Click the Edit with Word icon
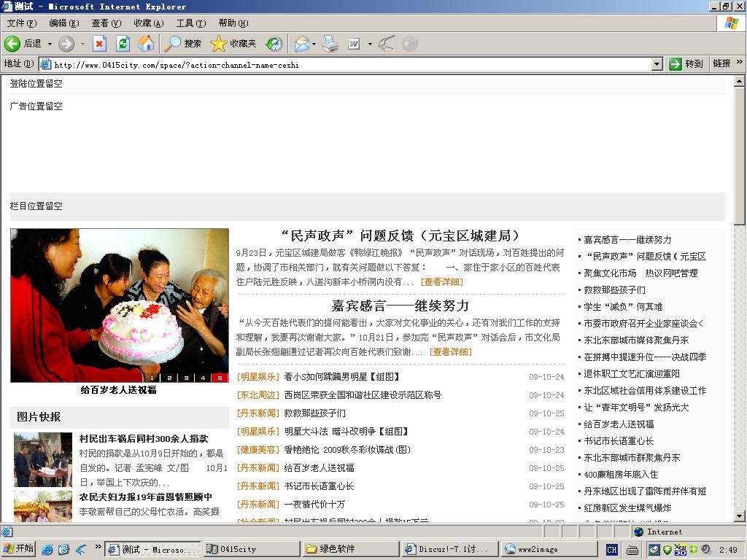This screenshot has height=560, width=747. click(354, 44)
